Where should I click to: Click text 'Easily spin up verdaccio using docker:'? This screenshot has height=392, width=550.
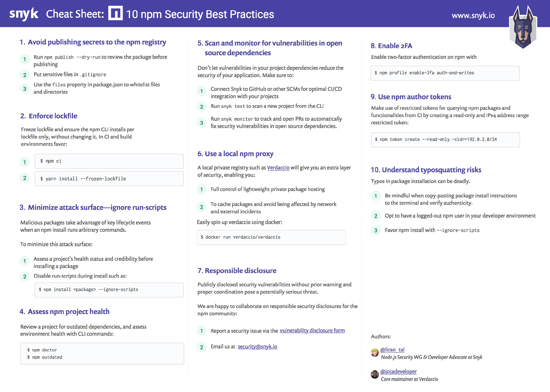coord(240,222)
